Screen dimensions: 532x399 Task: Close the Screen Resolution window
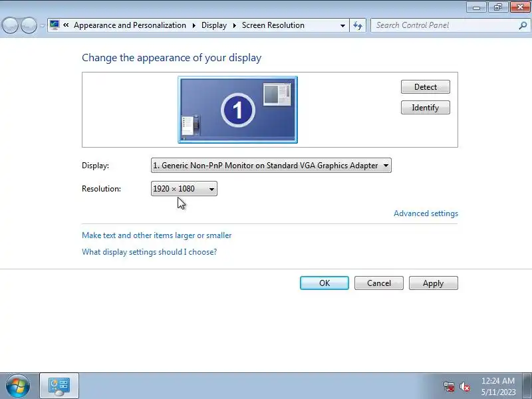pyautogui.click(x=520, y=7)
